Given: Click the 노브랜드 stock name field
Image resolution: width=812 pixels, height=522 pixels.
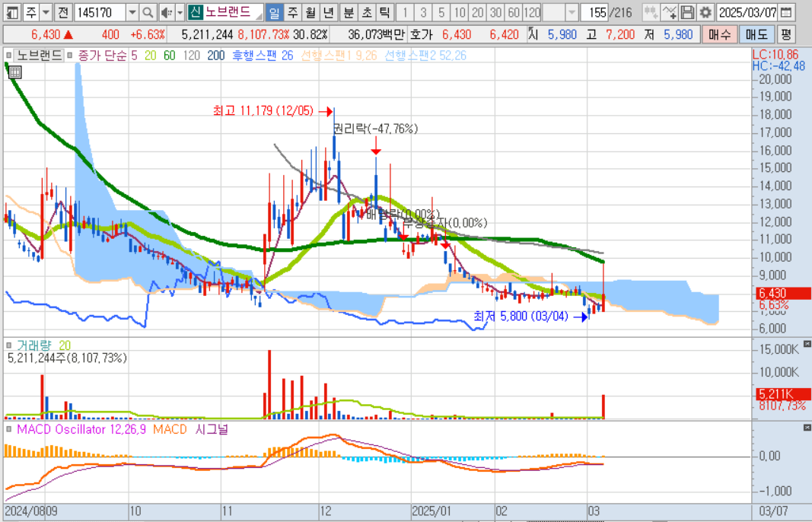Looking at the screenshot, I should click(233, 12).
